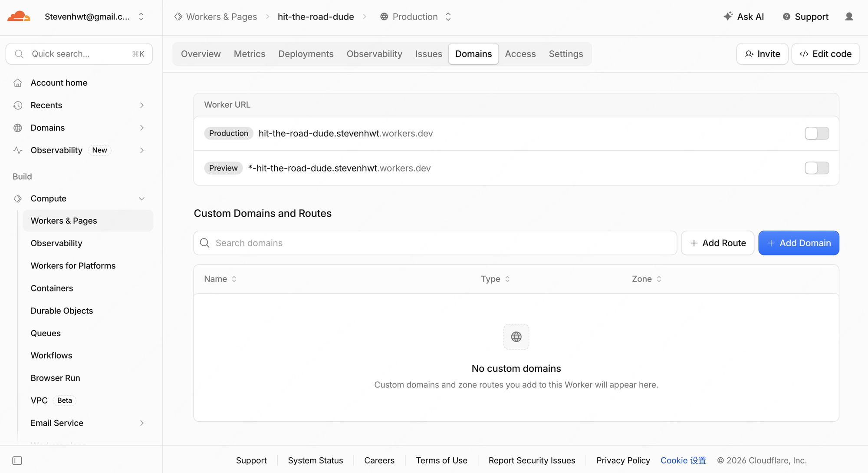Open the System Status footer link
Viewport: 868px width, 473px height.
[316, 460]
